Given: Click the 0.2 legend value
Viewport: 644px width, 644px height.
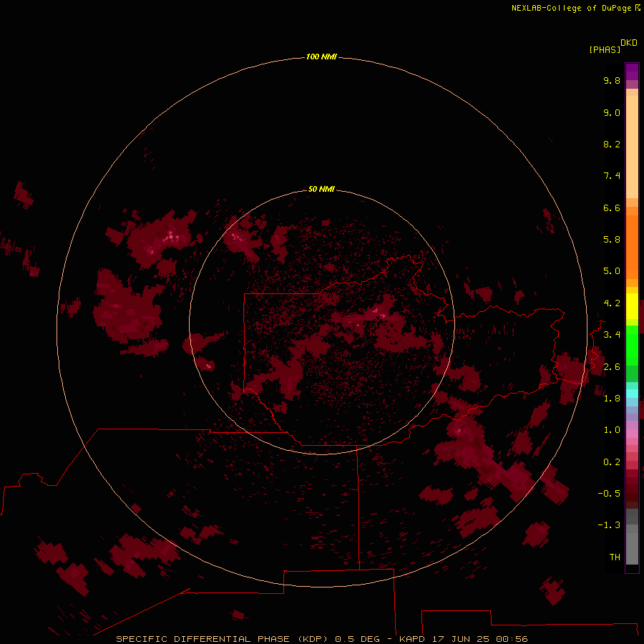Looking at the screenshot, I should 612,462.
